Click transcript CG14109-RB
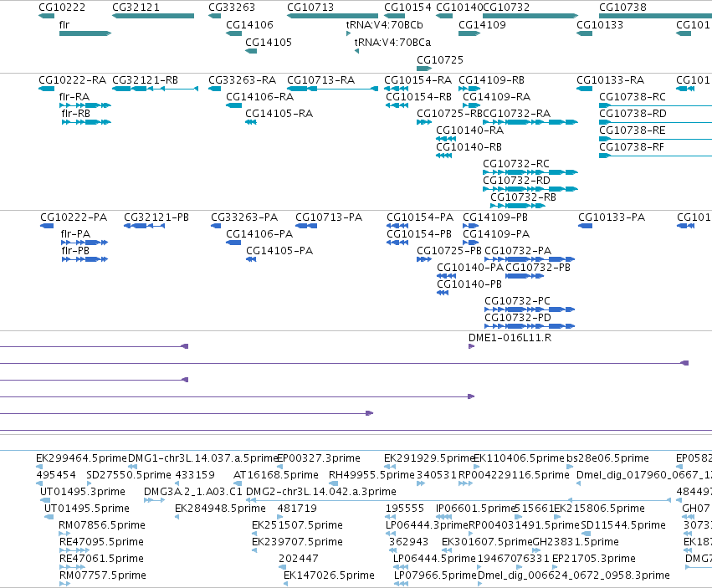712x588 pixels. [x=491, y=80]
